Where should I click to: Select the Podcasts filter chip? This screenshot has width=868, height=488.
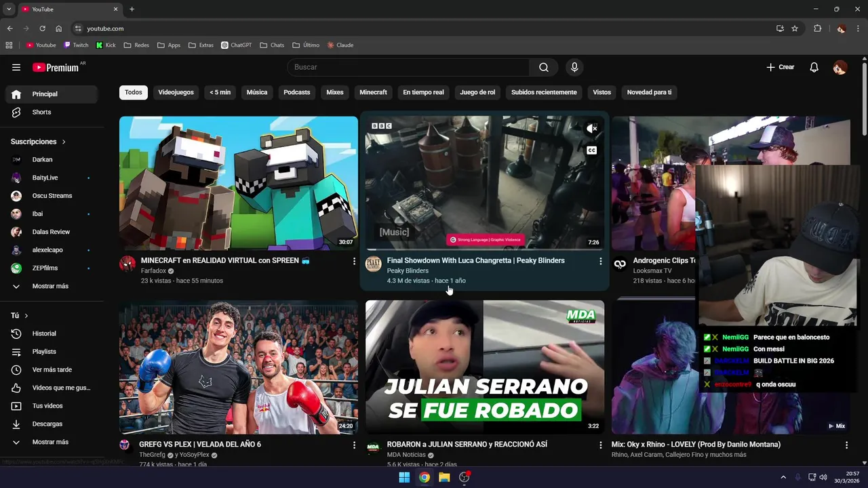[297, 92]
